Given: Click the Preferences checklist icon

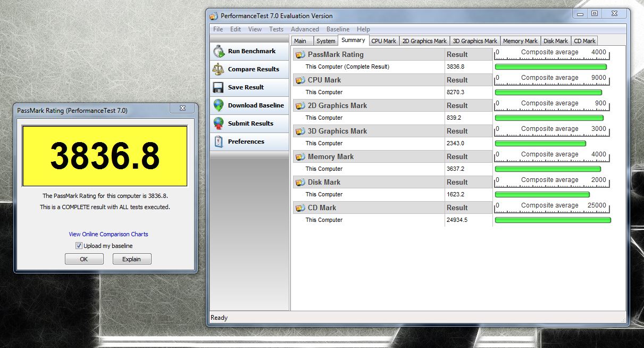Looking at the screenshot, I should (x=219, y=142).
